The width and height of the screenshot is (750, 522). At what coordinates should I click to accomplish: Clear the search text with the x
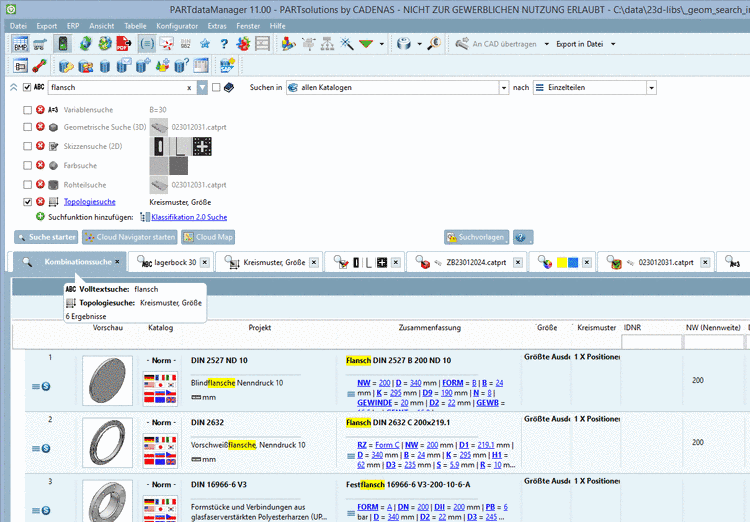(x=189, y=88)
